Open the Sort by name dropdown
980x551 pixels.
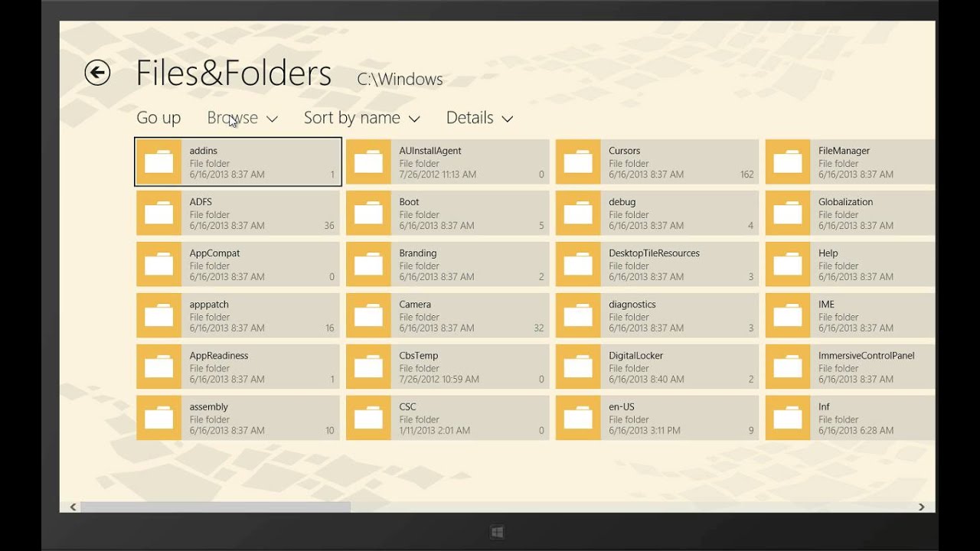point(361,118)
